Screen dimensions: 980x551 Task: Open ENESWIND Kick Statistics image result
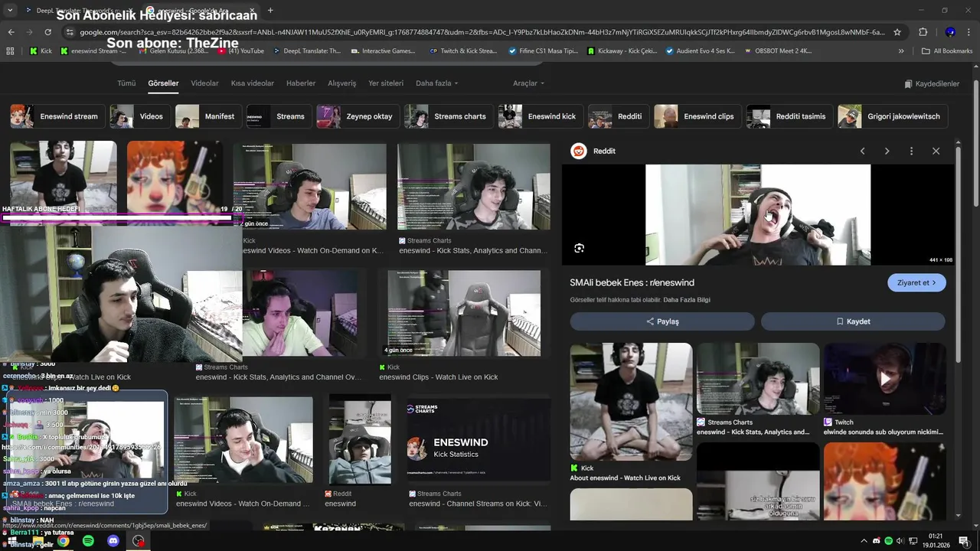(x=479, y=439)
